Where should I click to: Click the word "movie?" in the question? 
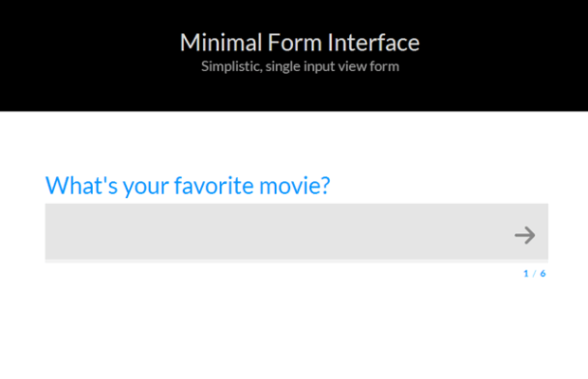click(295, 186)
